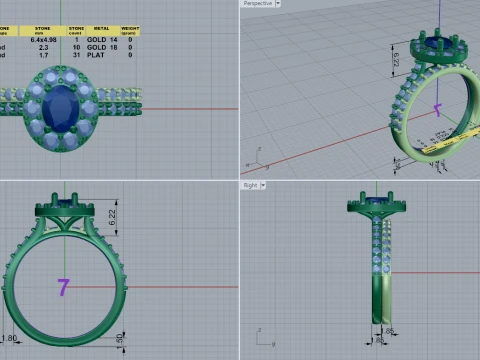Select the purple ring size 7 label

tap(63, 287)
